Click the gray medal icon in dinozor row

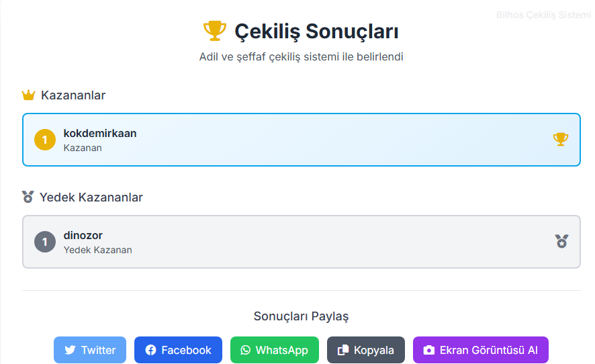tap(561, 241)
